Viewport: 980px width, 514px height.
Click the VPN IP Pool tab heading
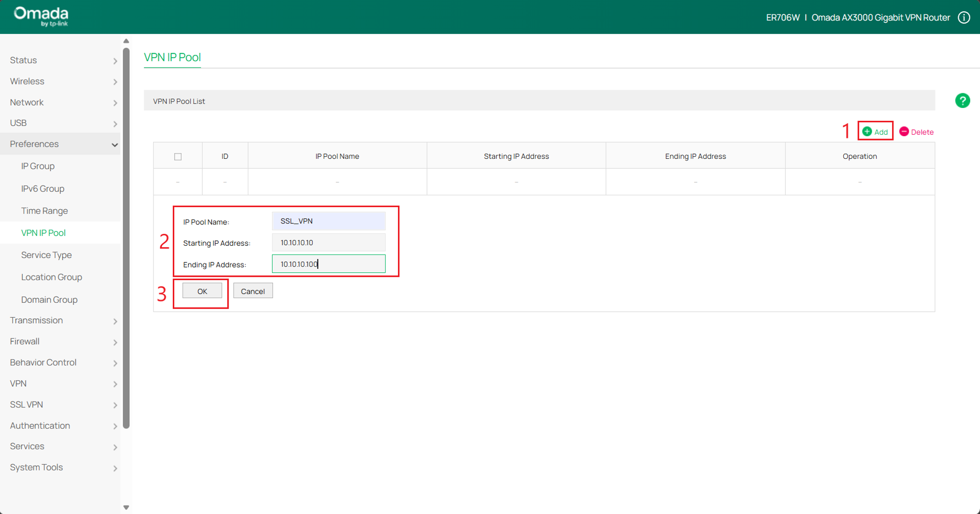172,57
